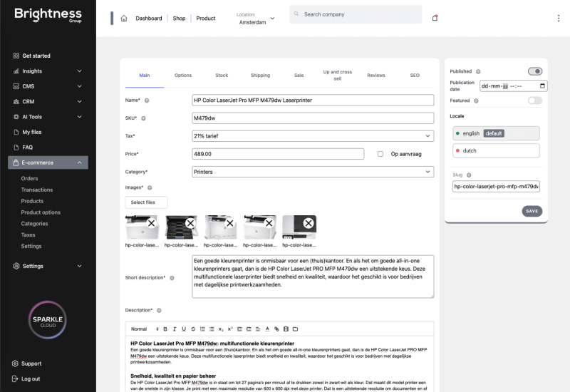The image size is (570, 392).
Task: Insert a bullet list
Action: (x=212, y=329)
